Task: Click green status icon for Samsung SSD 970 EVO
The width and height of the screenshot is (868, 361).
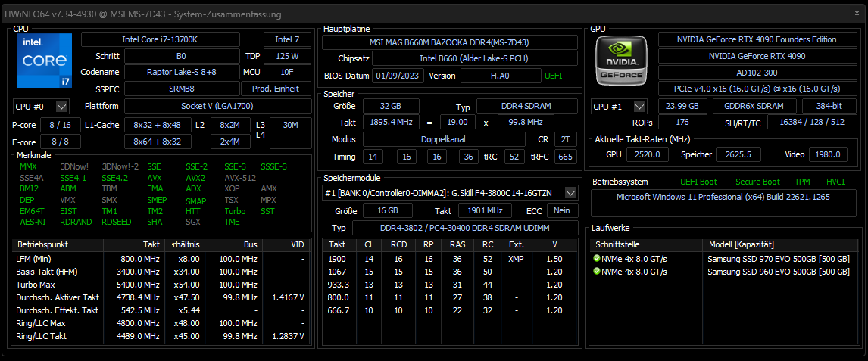Action: (x=596, y=258)
